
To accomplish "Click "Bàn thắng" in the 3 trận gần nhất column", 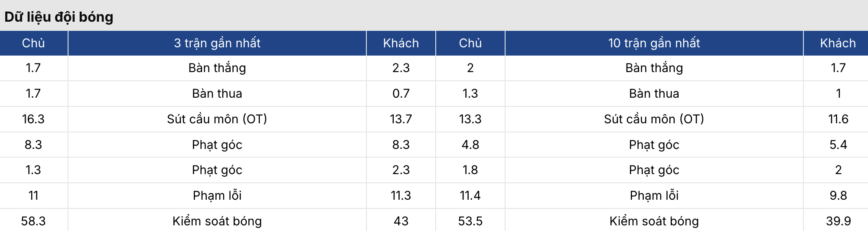I will [217, 68].
